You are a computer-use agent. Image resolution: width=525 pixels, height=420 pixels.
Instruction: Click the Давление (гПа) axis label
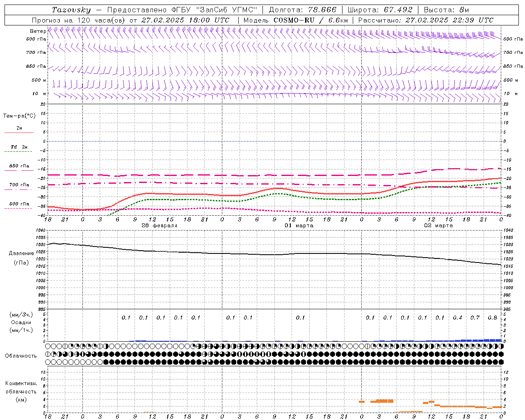(x=21, y=258)
